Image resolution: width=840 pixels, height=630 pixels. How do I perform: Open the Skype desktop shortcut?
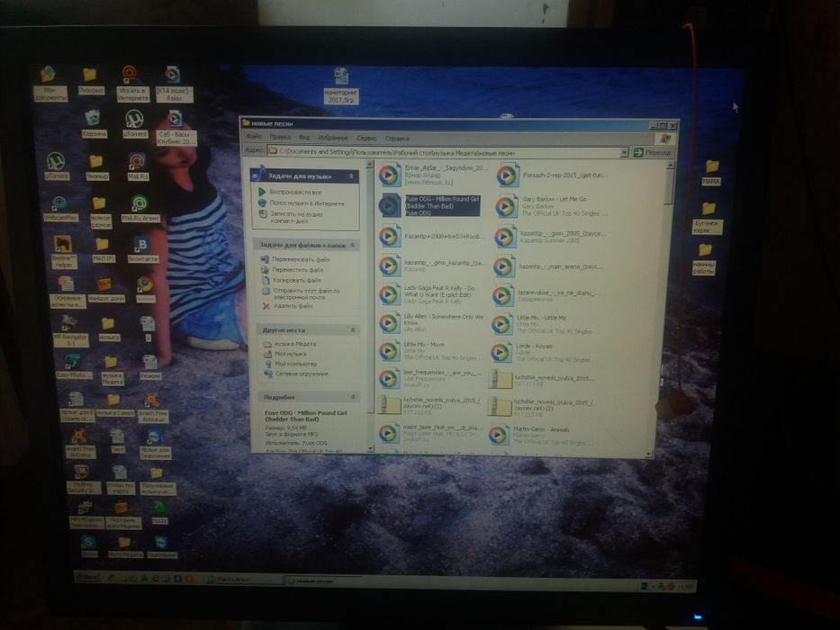89,546
